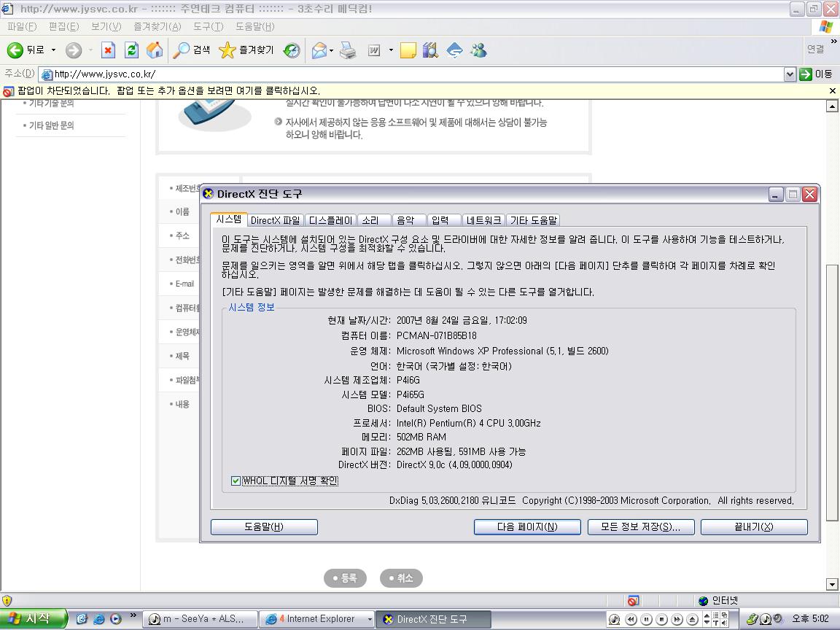Refresh the page in Internet Explorer
840x630 pixels.
[x=131, y=50]
